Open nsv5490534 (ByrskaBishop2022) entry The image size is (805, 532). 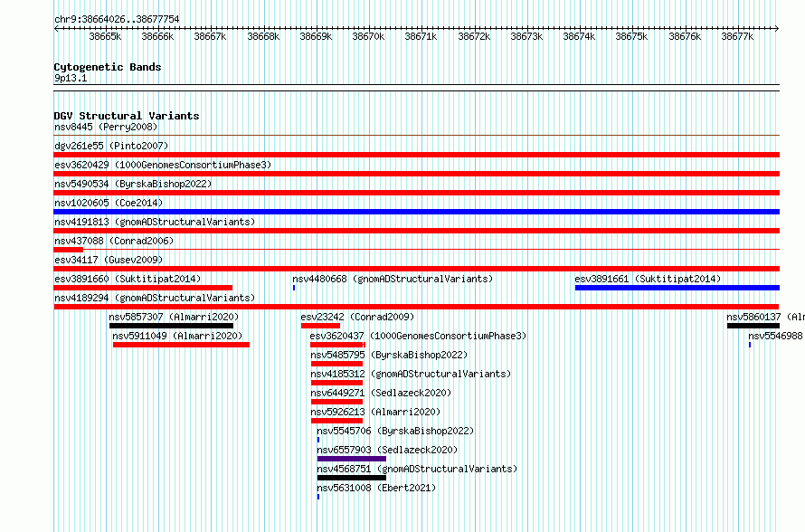133,184
